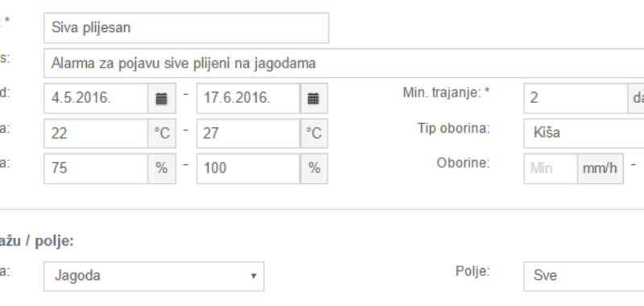Click the Min. trajanje field with value 2
Screen dimensions: 644x306
tap(576, 98)
